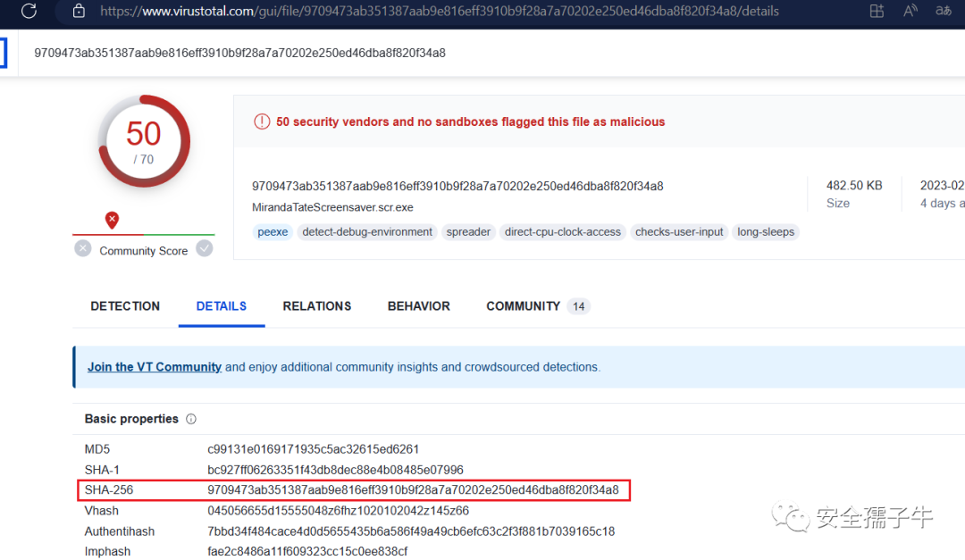Follow the Join the VT Community link

(155, 367)
